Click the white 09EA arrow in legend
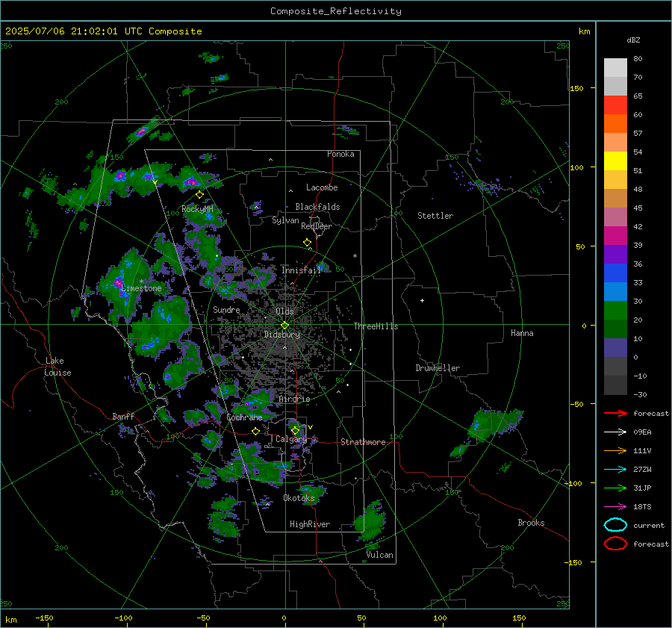Viewport: 672px width, 628px height. point(615,432)
